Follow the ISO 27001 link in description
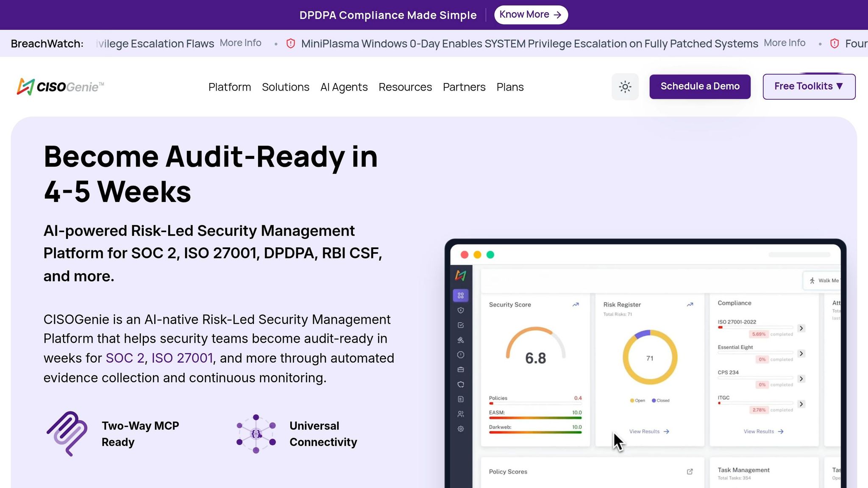 coord(182,358)
